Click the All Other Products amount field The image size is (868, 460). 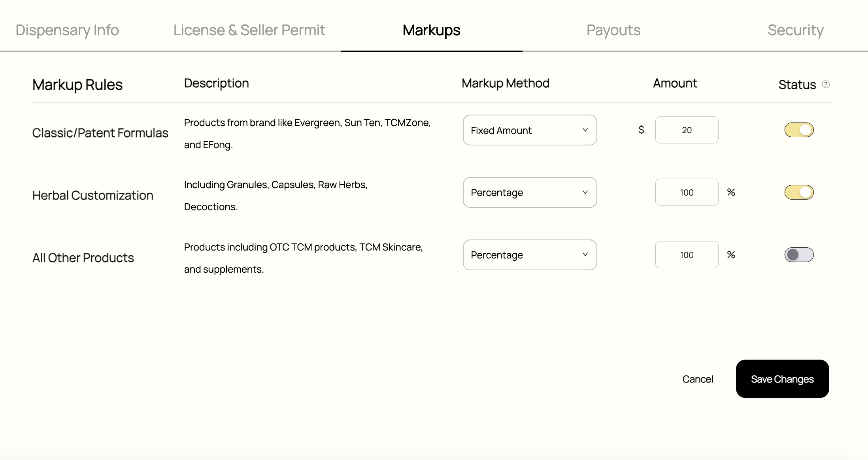[x=687, y=255]
